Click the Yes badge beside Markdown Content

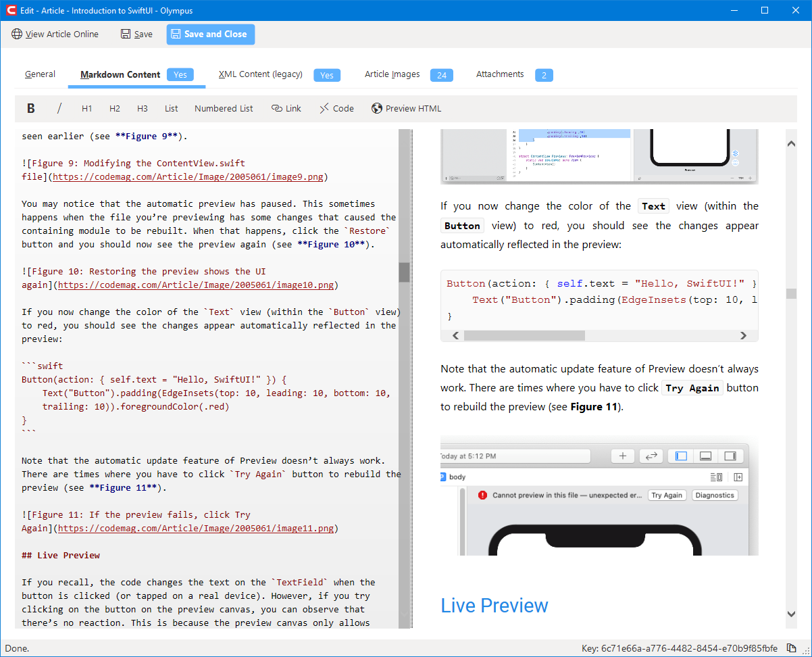click(180, 75)
